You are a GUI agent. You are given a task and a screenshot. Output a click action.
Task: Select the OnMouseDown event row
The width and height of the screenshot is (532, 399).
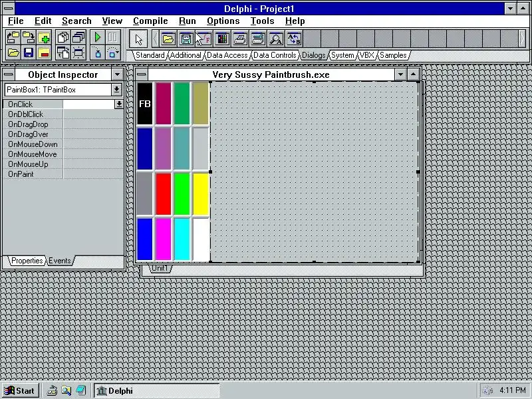63,144
